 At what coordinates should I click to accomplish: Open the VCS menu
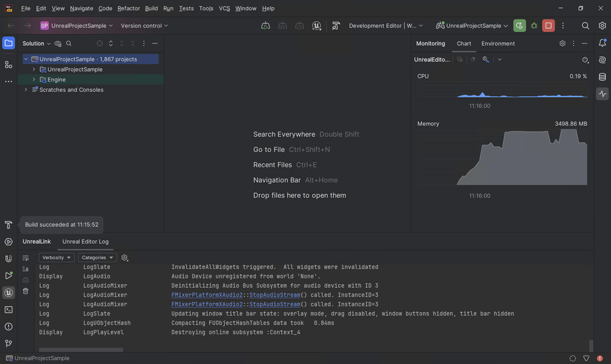coord(224,8)
